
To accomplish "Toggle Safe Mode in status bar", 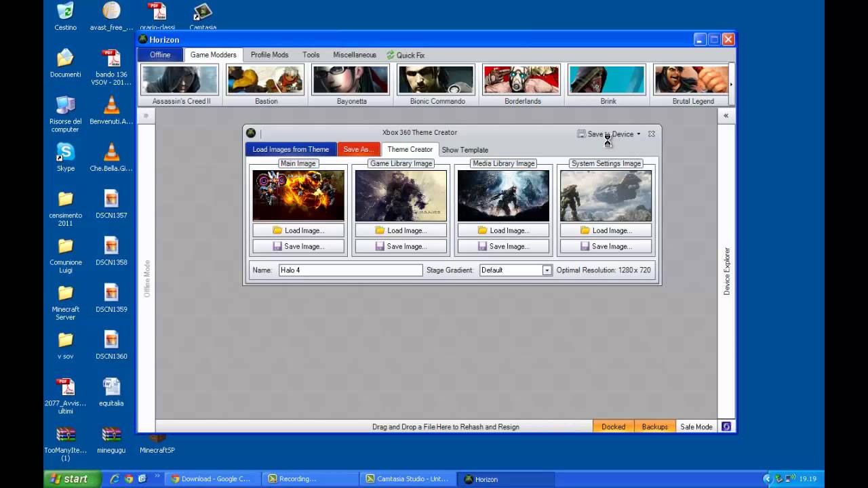I will pos(696,426).
